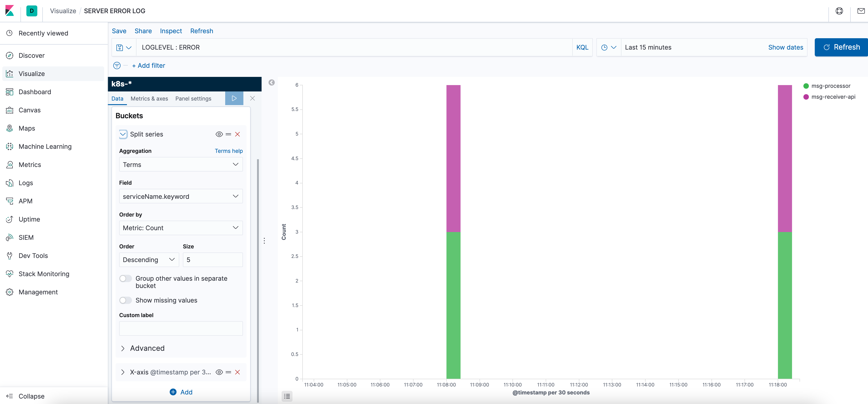Open Terms help link
Screen dimensions: 868x404
click(228, 151)
